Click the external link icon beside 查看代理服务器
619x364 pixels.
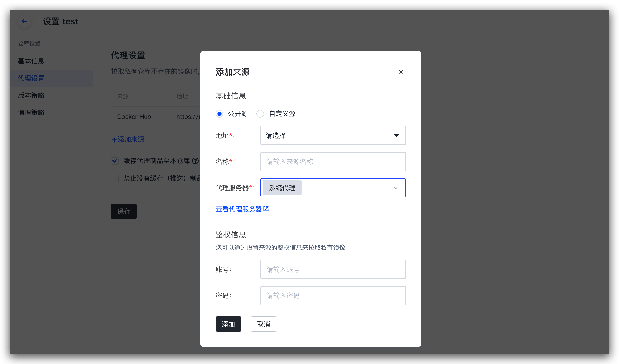coord(266,209)
